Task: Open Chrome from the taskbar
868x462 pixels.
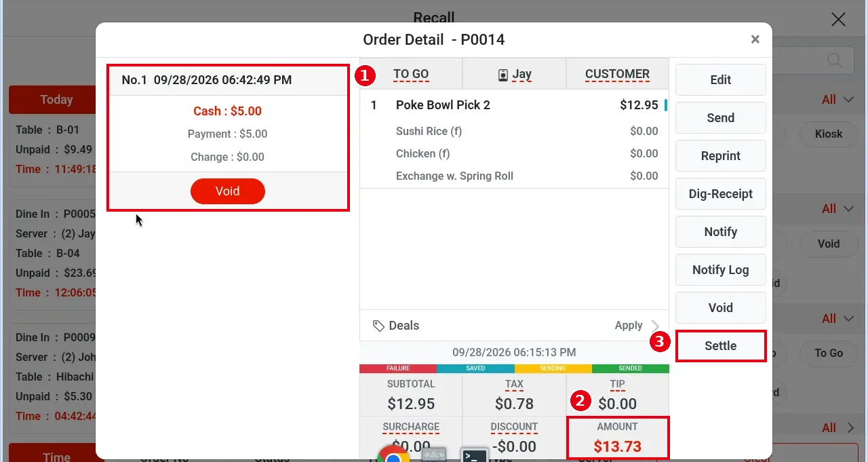Action: click(393, 455)
